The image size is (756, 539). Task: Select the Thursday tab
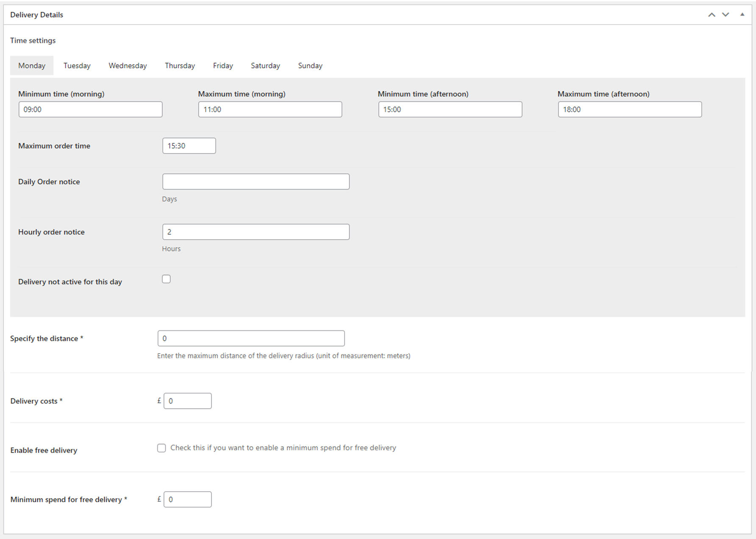click(x=180, y=66)
